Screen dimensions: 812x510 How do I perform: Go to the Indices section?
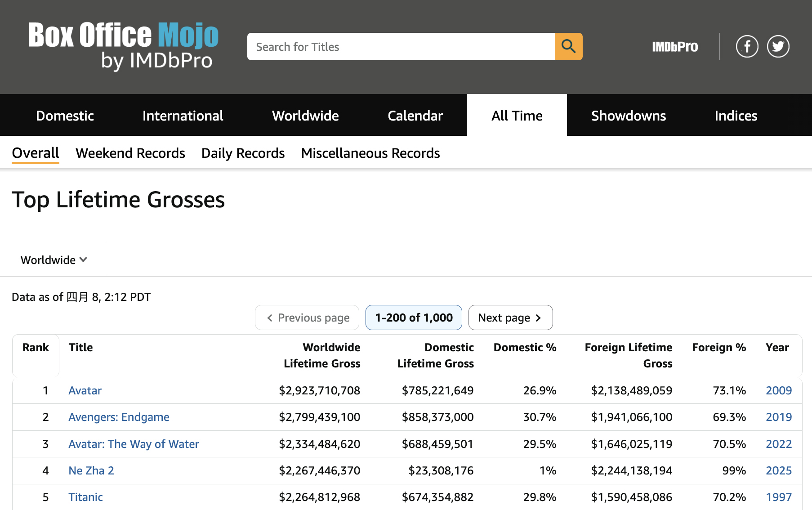tap(736, 116)
